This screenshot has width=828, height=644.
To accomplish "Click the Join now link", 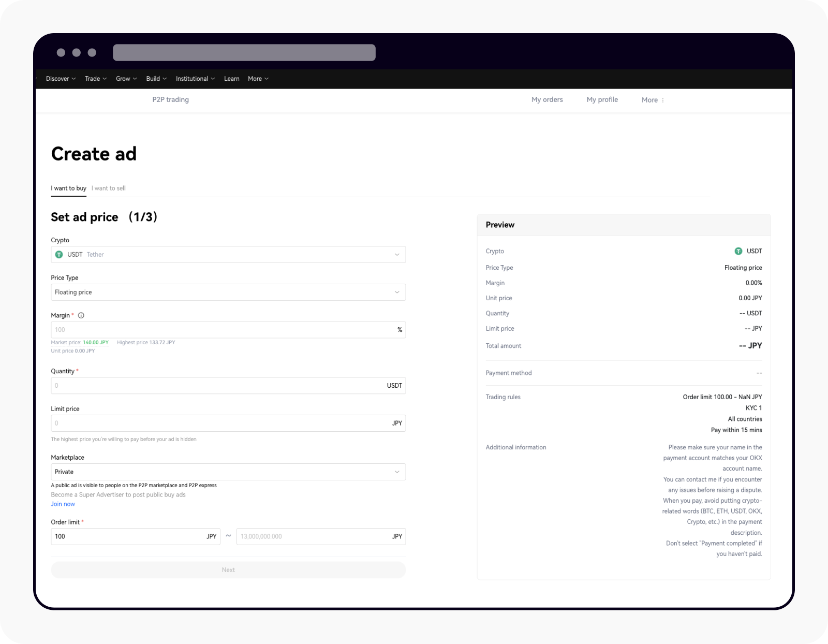I will (x=63, y=504).
